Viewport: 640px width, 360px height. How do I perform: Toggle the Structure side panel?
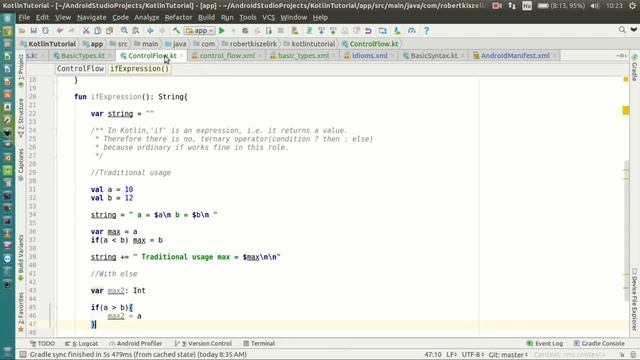(21, 118)
